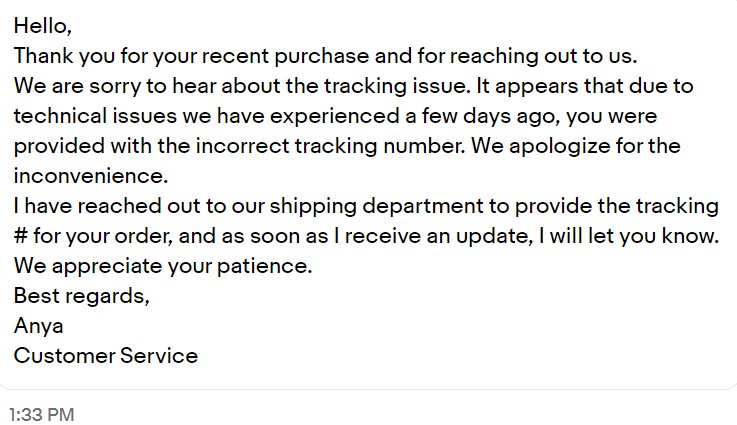Click the "Best regards," closing line
This screenshot has width=737, height=425.
(x=82, y=296)
